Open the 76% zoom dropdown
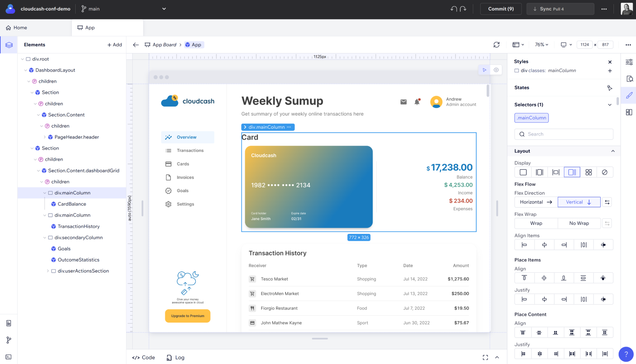 point(541,45)
